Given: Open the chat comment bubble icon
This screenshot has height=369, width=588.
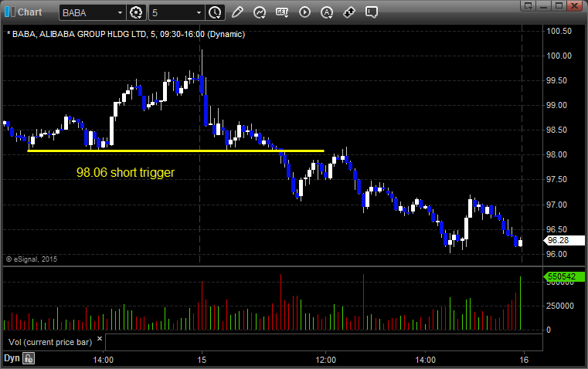Looking at the screenshot, I should pyautogui.click(x=371, y=12).
